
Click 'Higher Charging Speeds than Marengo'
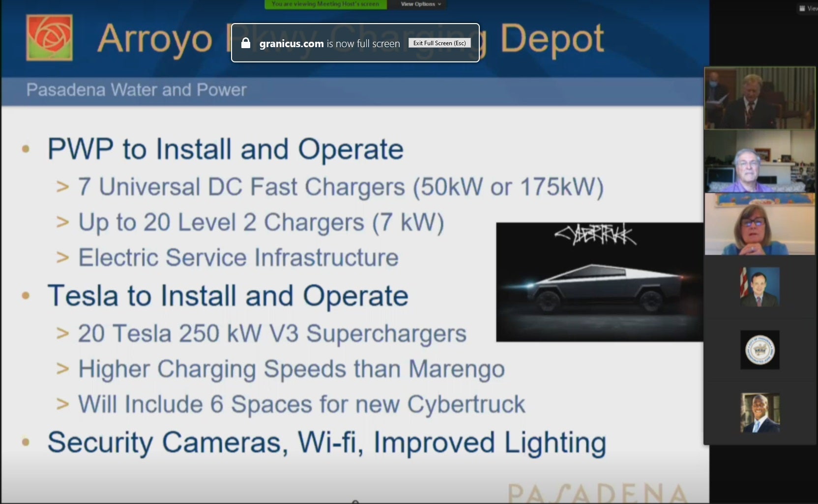pos(292,369)
